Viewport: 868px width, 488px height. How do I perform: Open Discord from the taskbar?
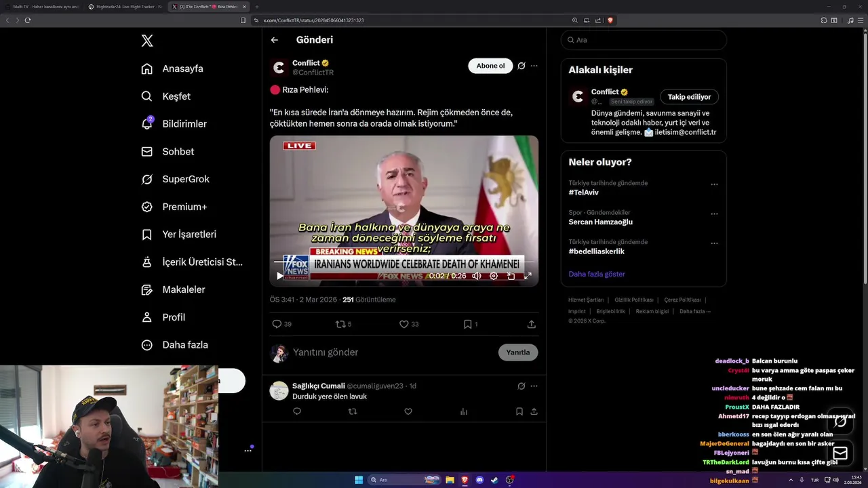tap(480, 480)
